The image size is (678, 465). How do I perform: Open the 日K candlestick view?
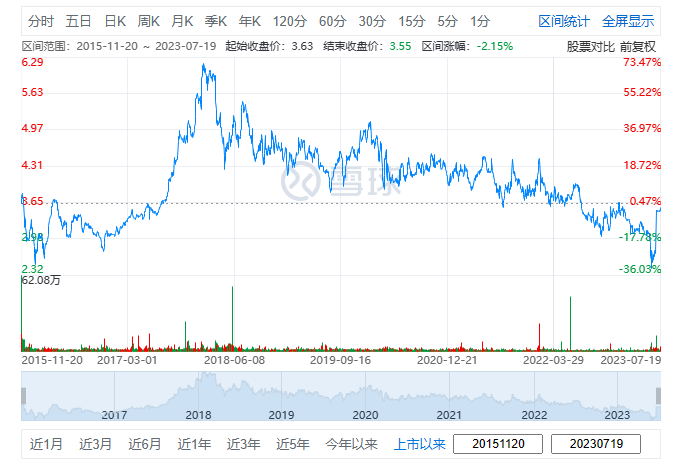coord(115,20)
